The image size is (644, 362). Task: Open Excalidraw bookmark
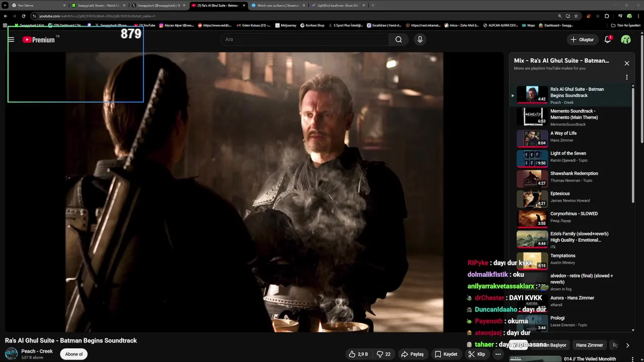coord(384,25)
